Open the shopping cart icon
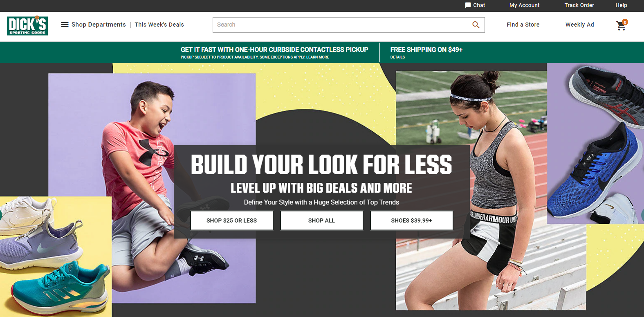644x317 pixels. [x=622, y=25]
